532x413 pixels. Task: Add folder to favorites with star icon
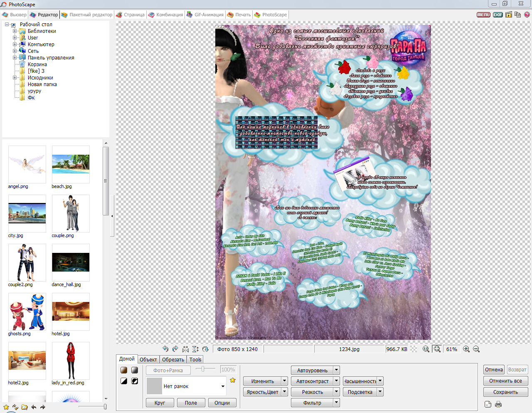tap(6, 407)
